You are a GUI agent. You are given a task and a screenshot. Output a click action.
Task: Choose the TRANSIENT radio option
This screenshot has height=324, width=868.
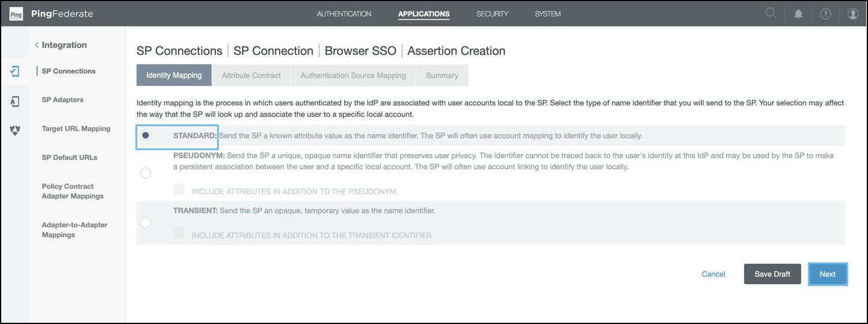[146, 223]
